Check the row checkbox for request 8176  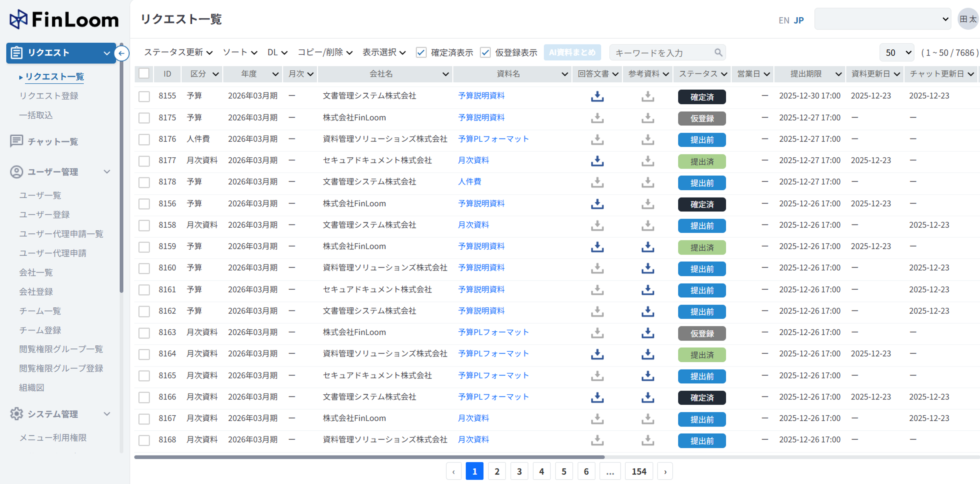[144, 139]
